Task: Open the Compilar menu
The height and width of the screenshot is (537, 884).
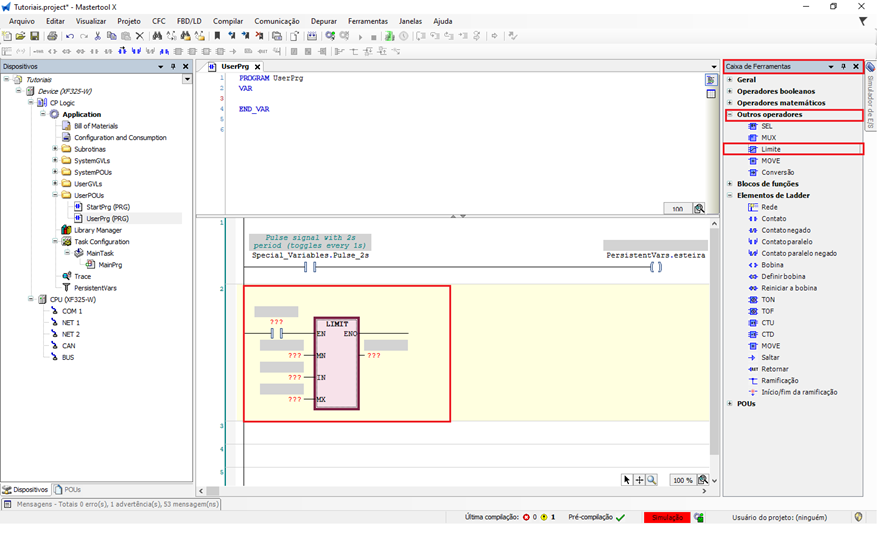Action: click(228, 20)
